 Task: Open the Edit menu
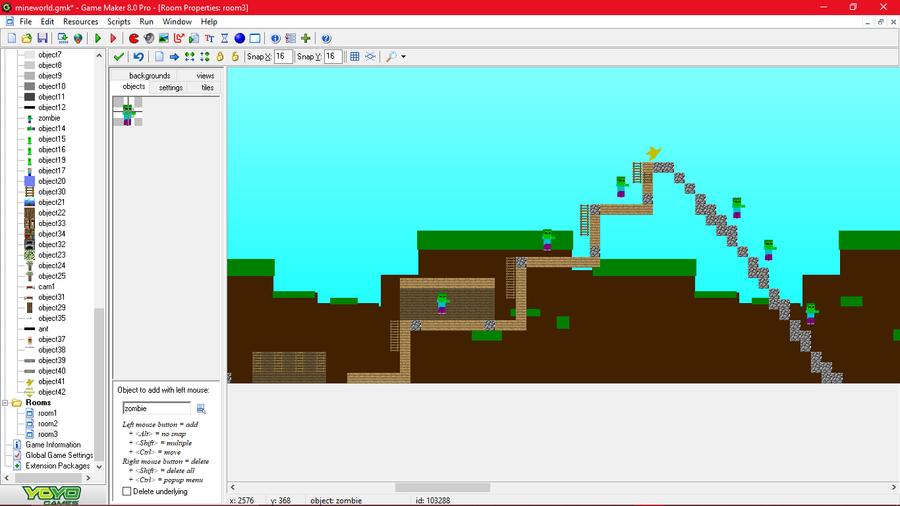(x=47, y=22)
